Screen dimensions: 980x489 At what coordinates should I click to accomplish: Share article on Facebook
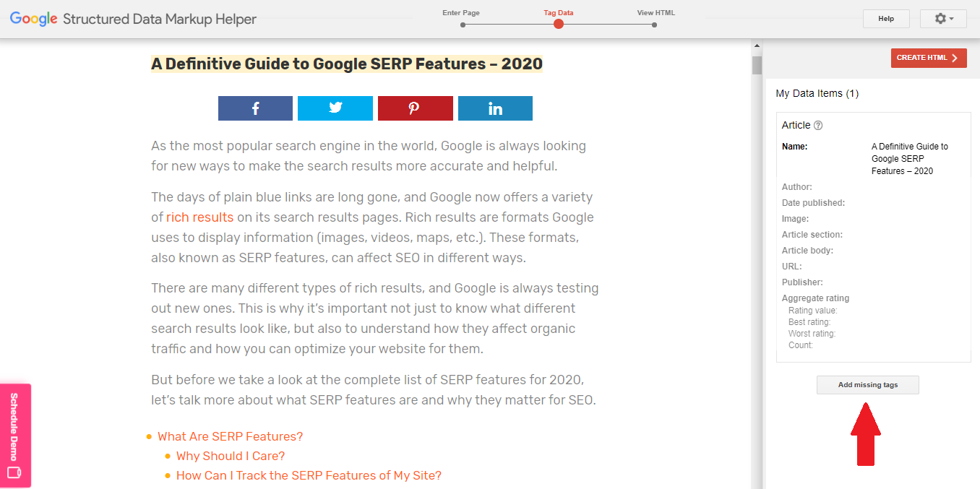pyautogui.click(x=255, y=108)
